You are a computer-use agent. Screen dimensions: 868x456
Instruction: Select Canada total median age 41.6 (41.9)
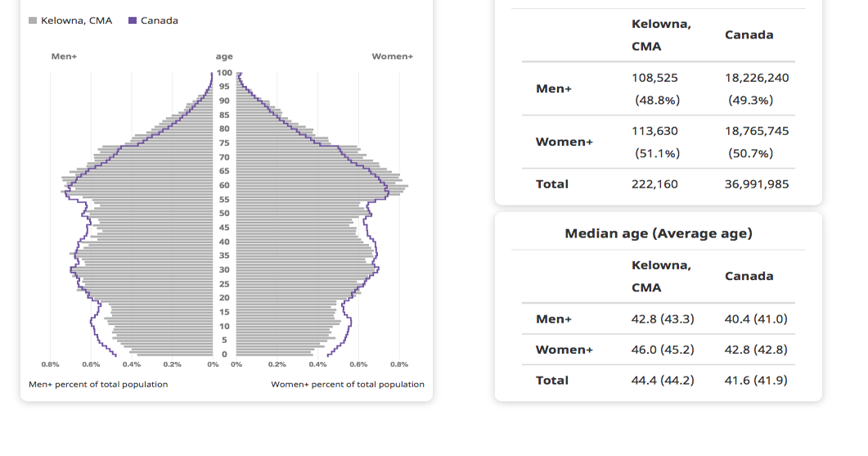tap(756, 380)
